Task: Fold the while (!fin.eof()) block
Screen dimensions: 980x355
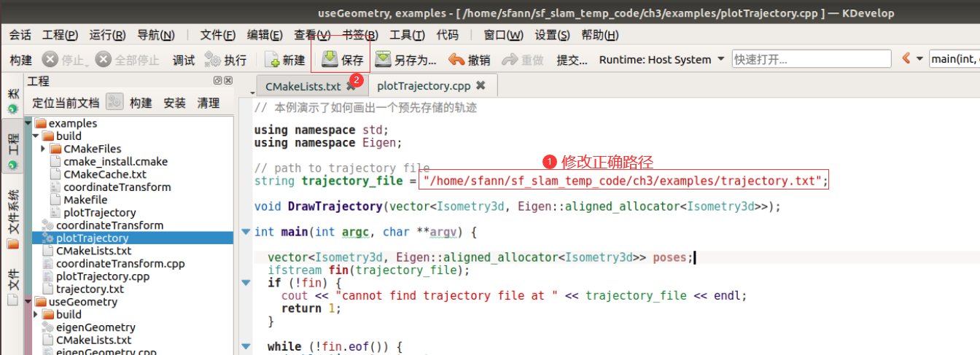Action: [246, 346]
